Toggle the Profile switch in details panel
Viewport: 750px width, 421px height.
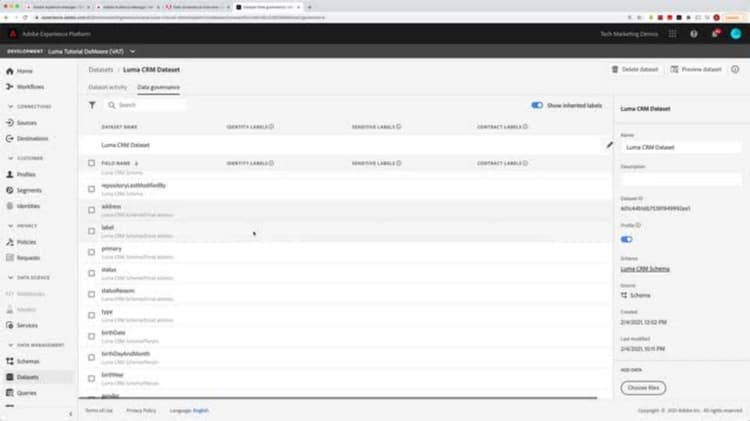pyautogui.click(x=626, y=239)
